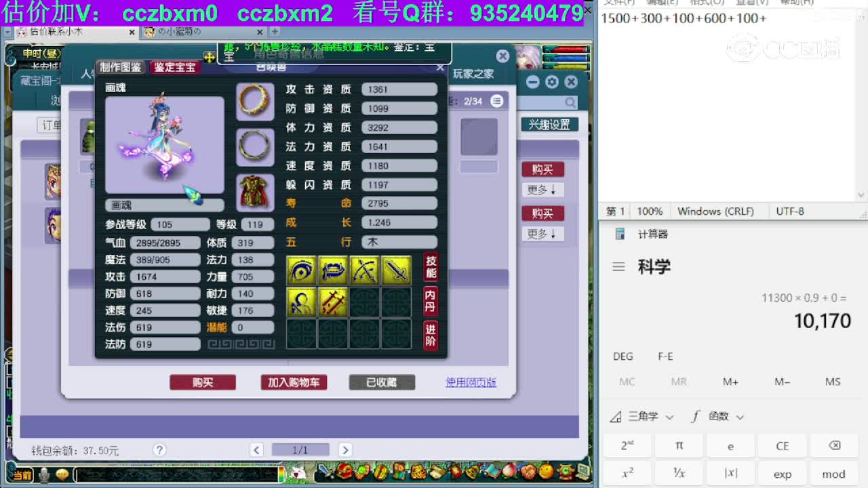Open the Treasure Pavilion settings gear
Viewport: 868px width, 488px height.
[x=552, y=82]
